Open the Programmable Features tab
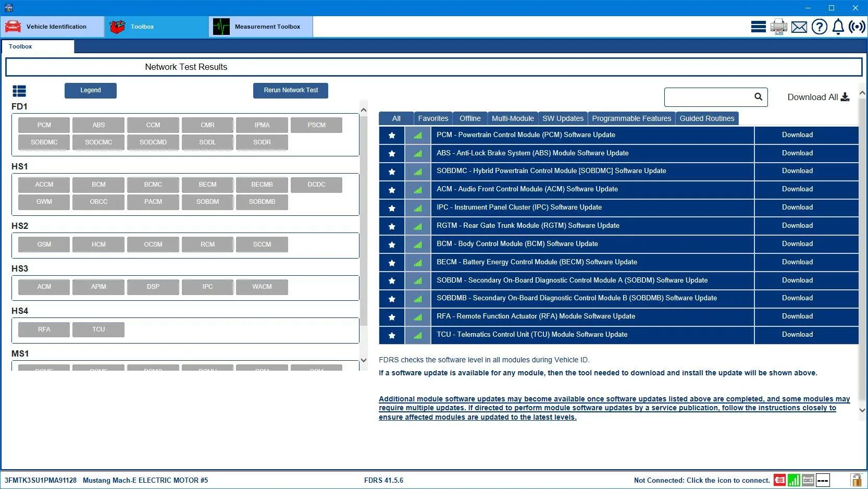 [631, 118]
